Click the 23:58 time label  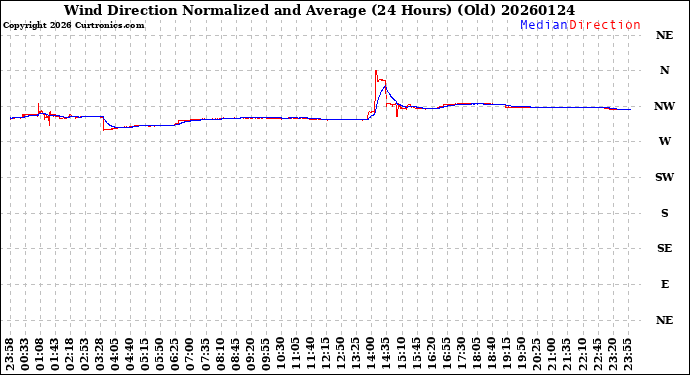(x=10, y=355)
